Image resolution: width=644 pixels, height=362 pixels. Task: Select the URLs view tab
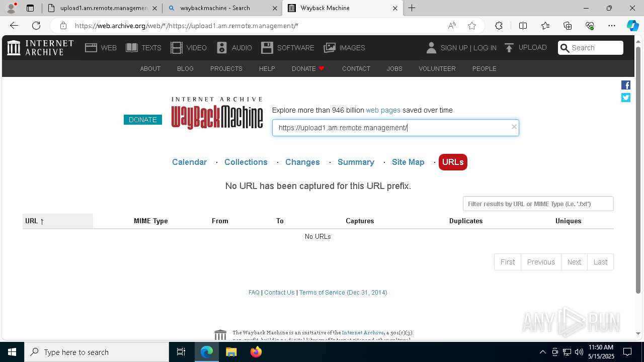pos(453,162)
